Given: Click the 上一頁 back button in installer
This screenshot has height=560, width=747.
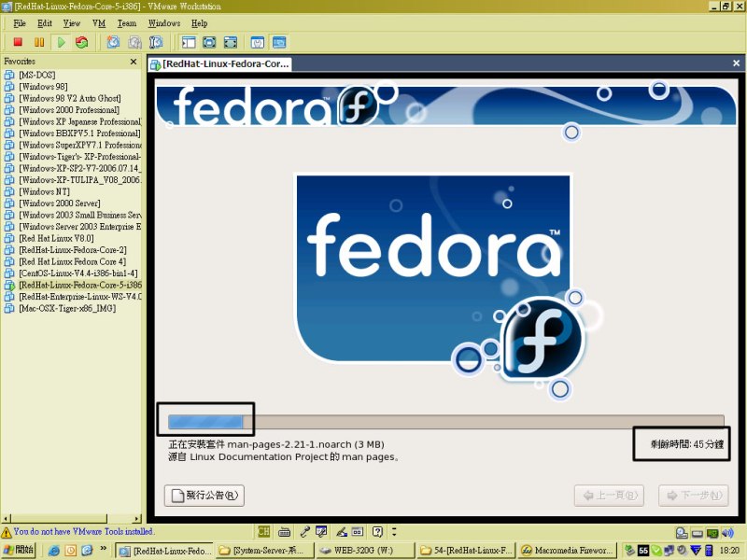Looking at the screenshot, I should click(x=610, y=496).
